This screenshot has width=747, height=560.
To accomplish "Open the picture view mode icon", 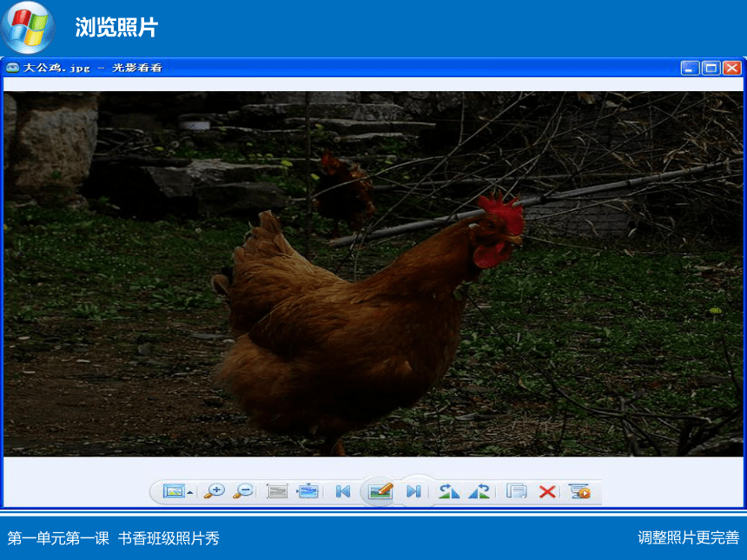I will 174,491.
